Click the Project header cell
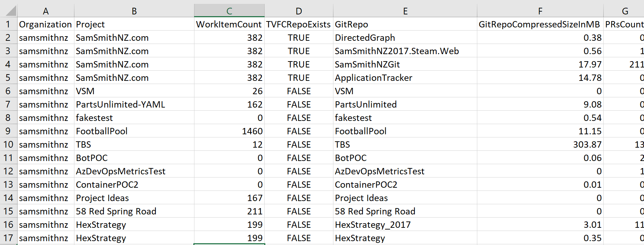This screenshot has width=644, height=245. (x=134, y=24)
